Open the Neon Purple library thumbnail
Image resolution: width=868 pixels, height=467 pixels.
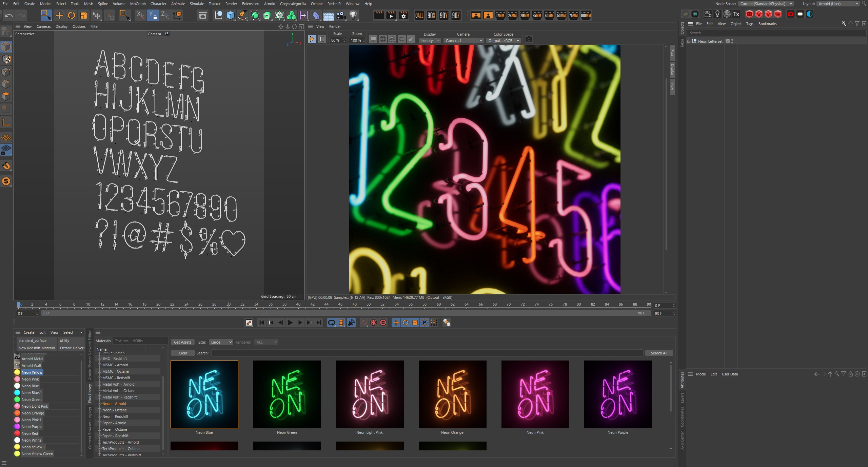pyautogui.click(x=618, y=394)
